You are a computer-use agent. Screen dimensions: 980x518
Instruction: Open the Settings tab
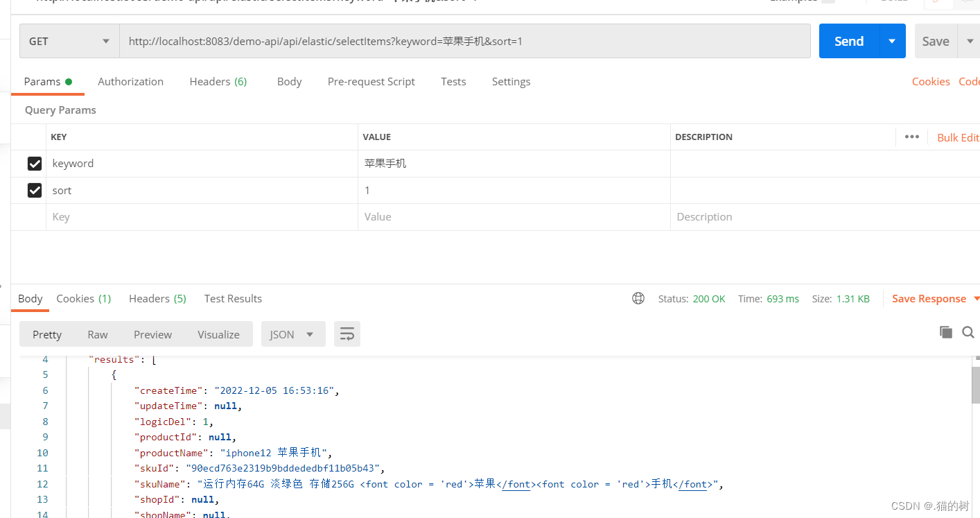(x=511, y=81)
